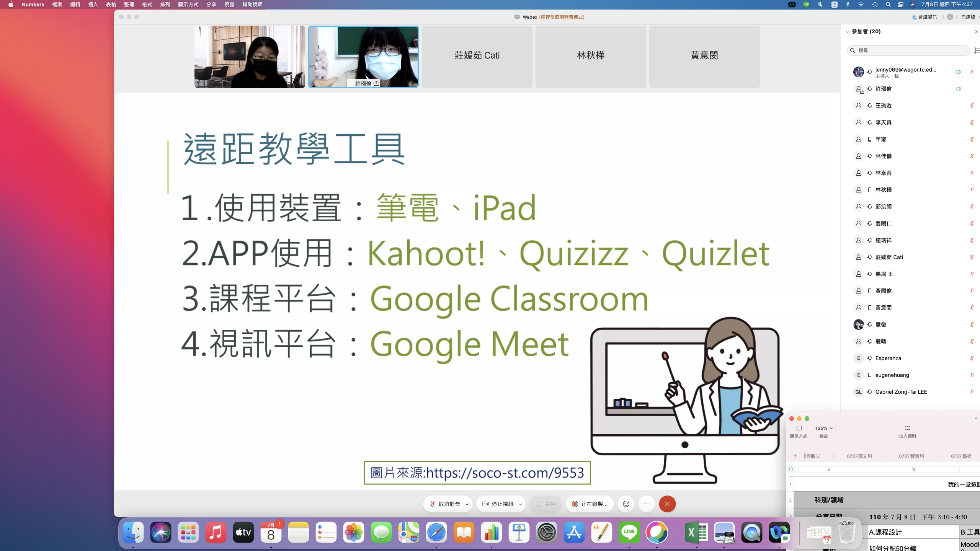Open the 表格 menu in menu bar
Screen dimensions: 980x551
tap(111, 5)
